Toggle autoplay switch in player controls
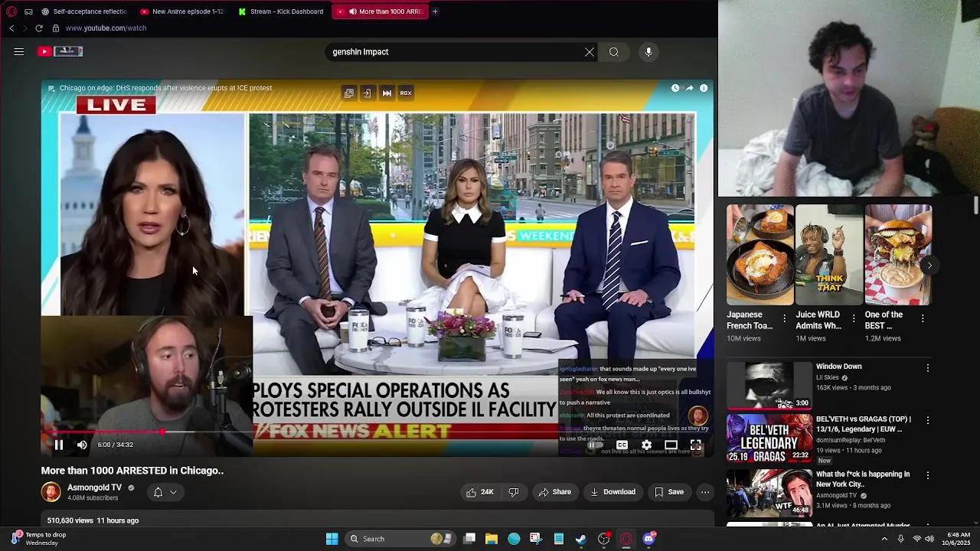This screenshot has height=551, width=980. [x=595, y=445]
